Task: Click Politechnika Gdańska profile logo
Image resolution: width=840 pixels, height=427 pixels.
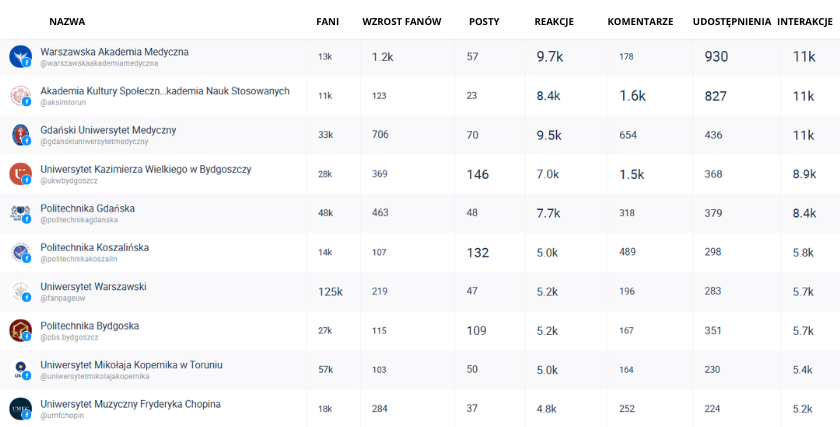Action: (20, 213)
